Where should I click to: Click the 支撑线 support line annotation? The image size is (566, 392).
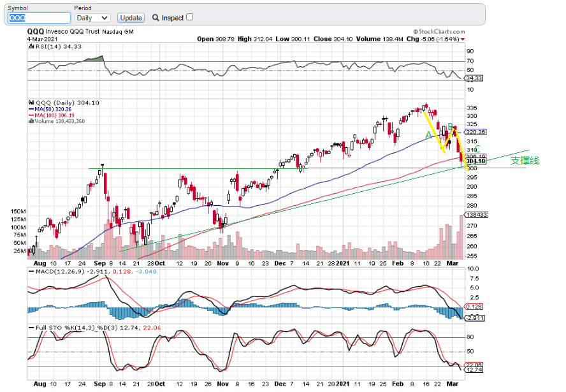click(x=525, y=161)
